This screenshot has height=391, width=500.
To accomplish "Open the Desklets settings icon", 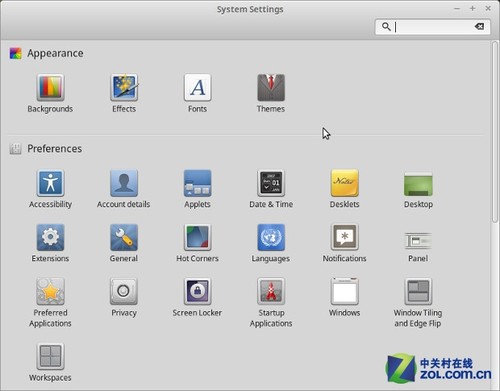I will [345, 183].
